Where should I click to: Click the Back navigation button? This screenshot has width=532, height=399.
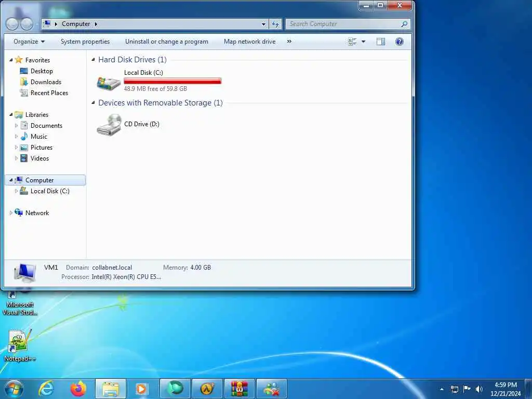12,24
